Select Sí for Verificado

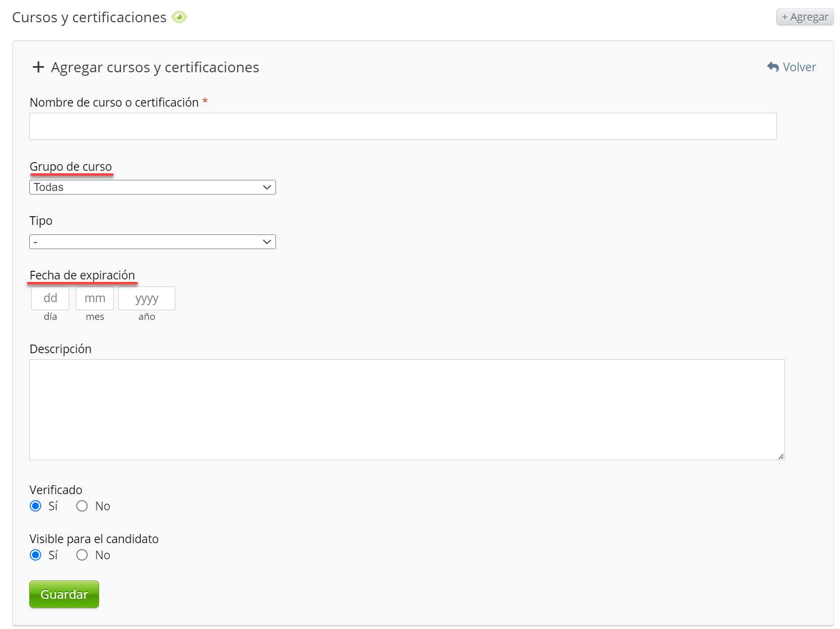point(35,506)
